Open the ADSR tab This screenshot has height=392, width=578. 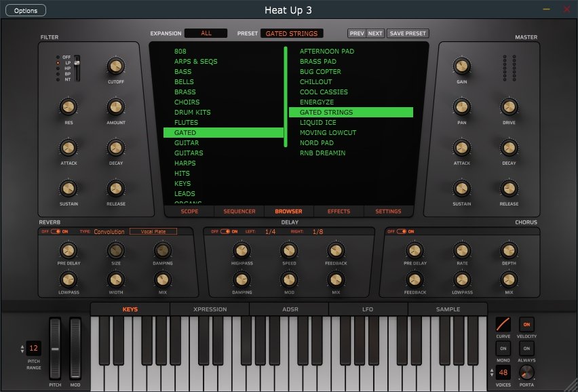(x=289, y=309)
